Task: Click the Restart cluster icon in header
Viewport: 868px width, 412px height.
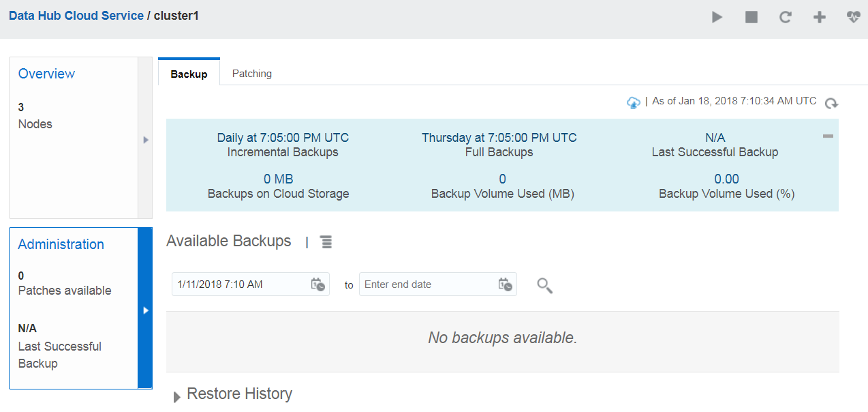Action: [786, 17]
